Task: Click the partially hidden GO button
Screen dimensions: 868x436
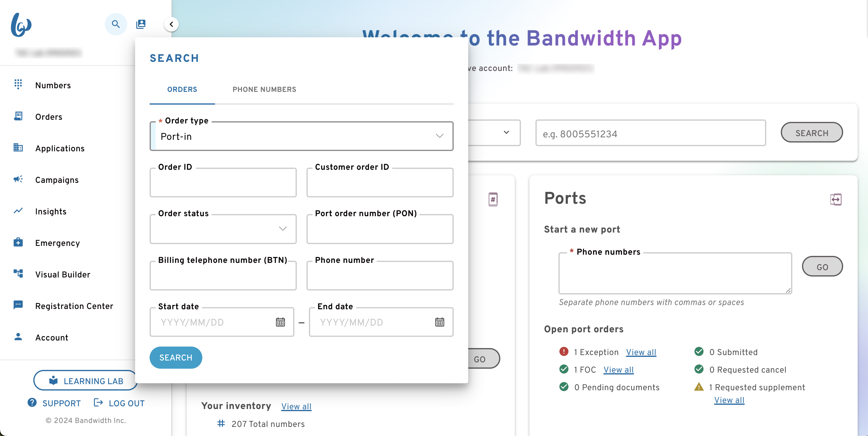Action: (484, 359)
